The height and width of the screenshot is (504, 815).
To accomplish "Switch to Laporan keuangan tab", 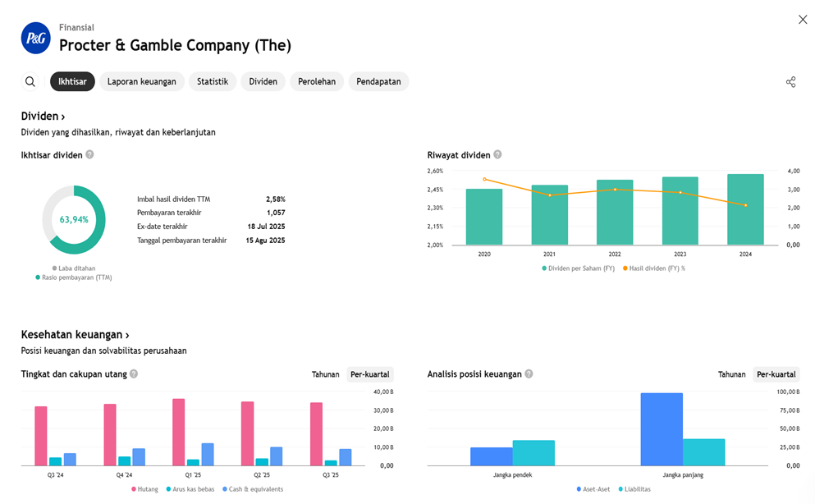I will 142,81.
